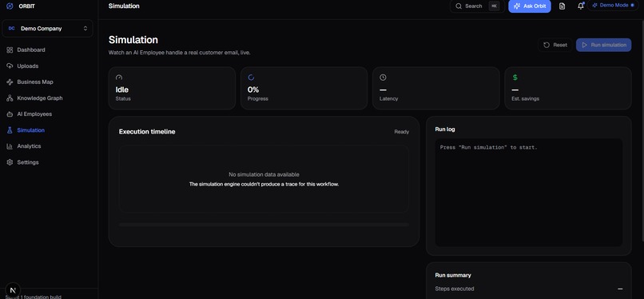
Task: Click the Ready label in timeline
Action: 402,132
